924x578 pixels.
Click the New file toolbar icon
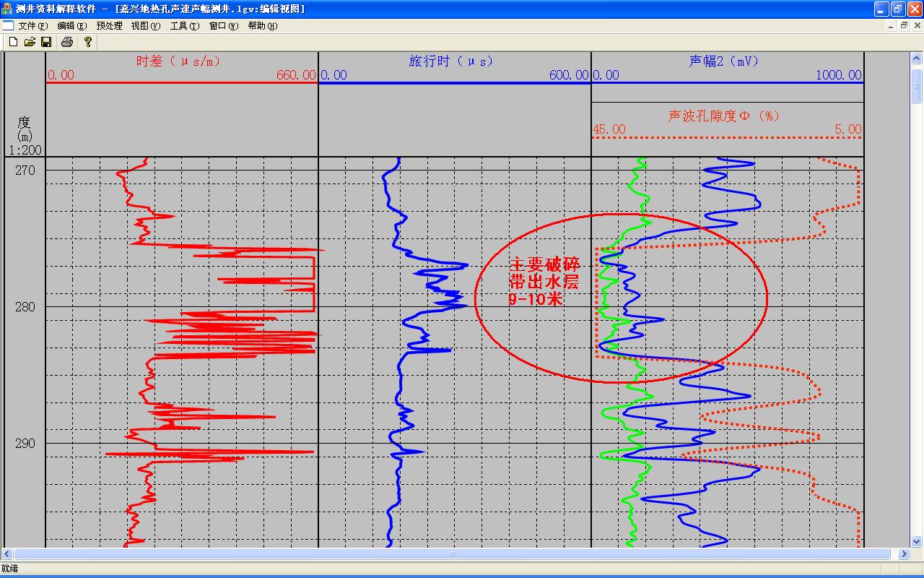pos(13,42)
